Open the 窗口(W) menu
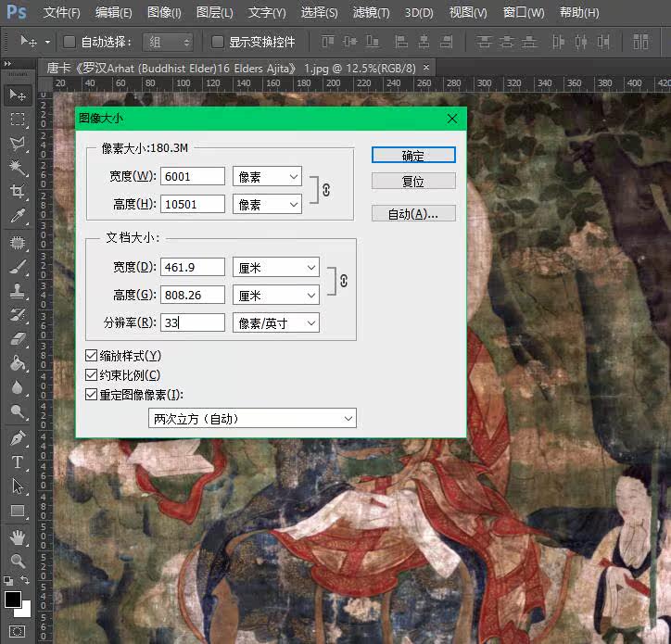Screen dimensions: 671x644 (x=524, y=12)
